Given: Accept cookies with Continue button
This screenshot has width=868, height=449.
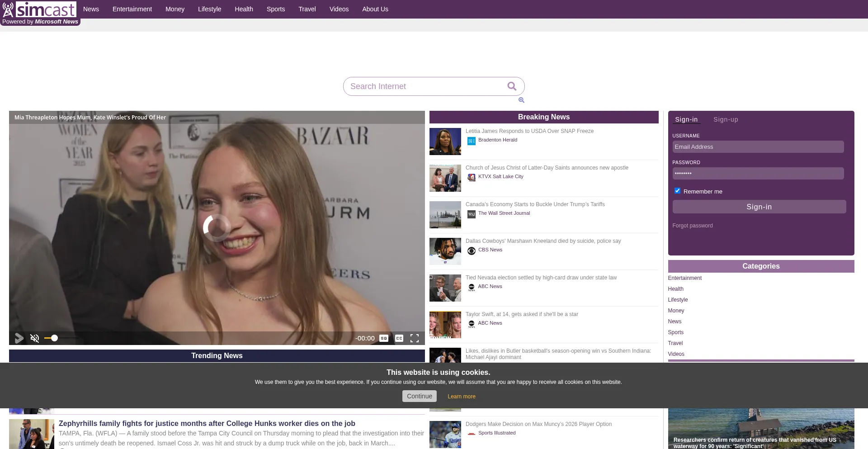Looking at the screenshot, I should [419, 396].
